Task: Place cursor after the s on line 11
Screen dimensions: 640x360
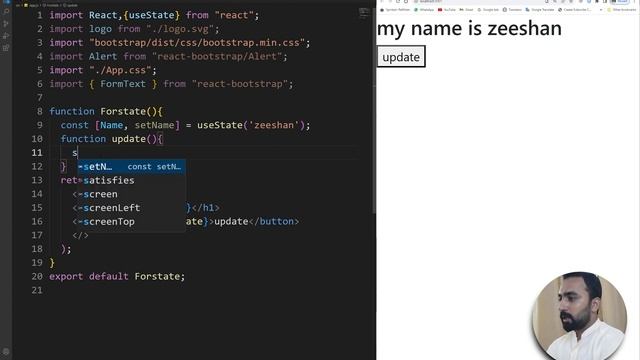Action: 78,153
